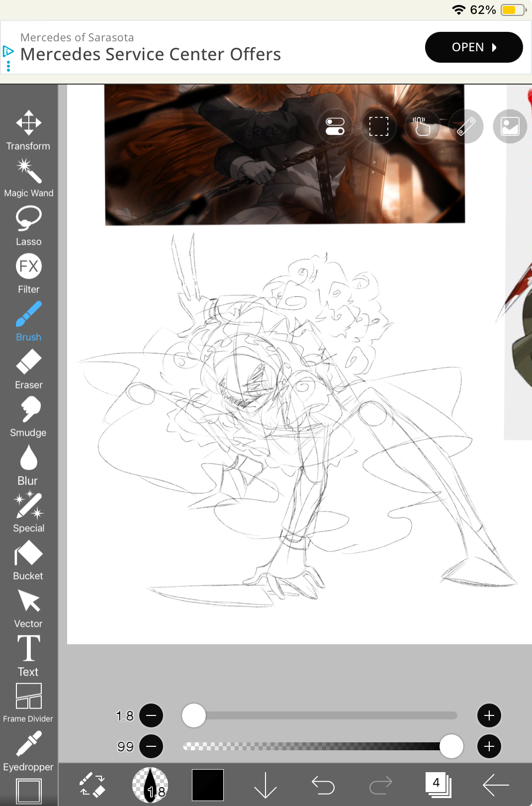Select the Bucket fill tool
The width and height of the screenshot is (532, 806).
[28, 560]
